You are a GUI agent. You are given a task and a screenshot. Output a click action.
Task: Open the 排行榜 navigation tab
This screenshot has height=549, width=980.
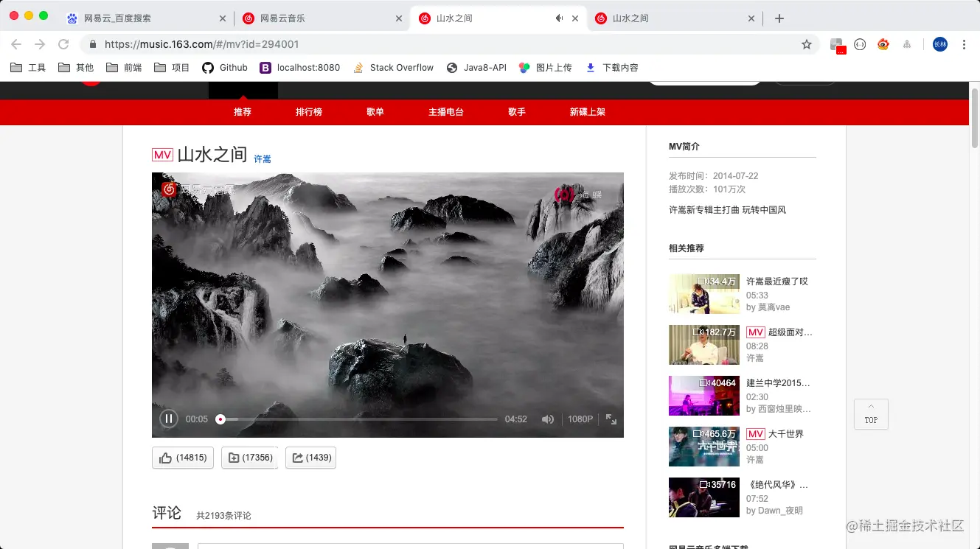pyautogui.click(x=309, y=112)
